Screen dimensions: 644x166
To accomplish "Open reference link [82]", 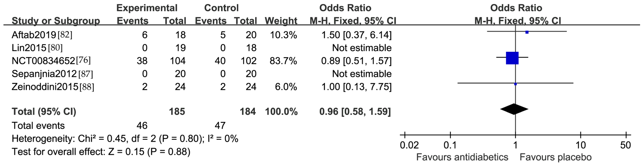I will pos(65,35).
